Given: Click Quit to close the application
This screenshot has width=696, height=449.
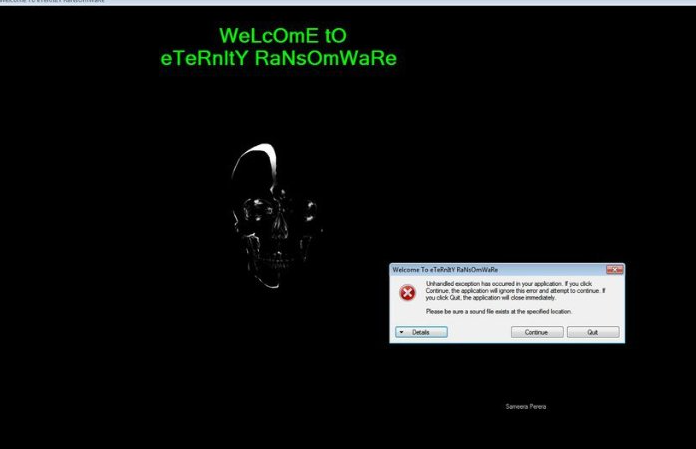Looking at the screenshot, I should tap(593, 332).
